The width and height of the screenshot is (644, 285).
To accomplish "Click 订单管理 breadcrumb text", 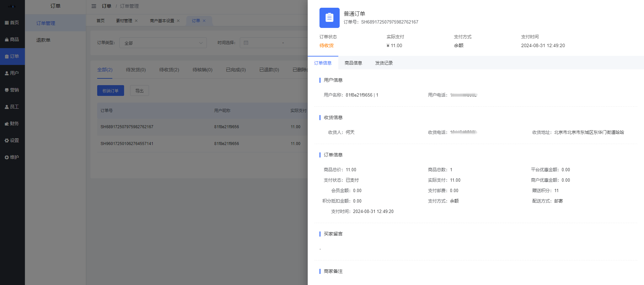I will coord(129,6).
